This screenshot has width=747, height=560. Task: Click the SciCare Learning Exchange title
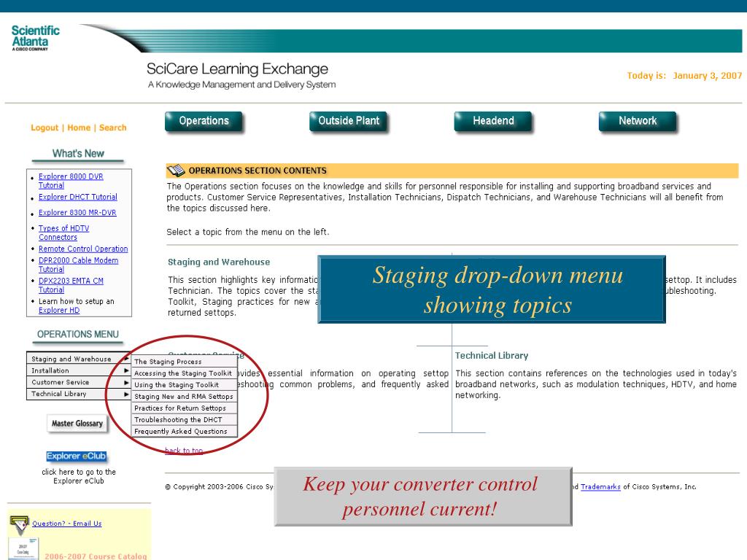click(237, 69)
